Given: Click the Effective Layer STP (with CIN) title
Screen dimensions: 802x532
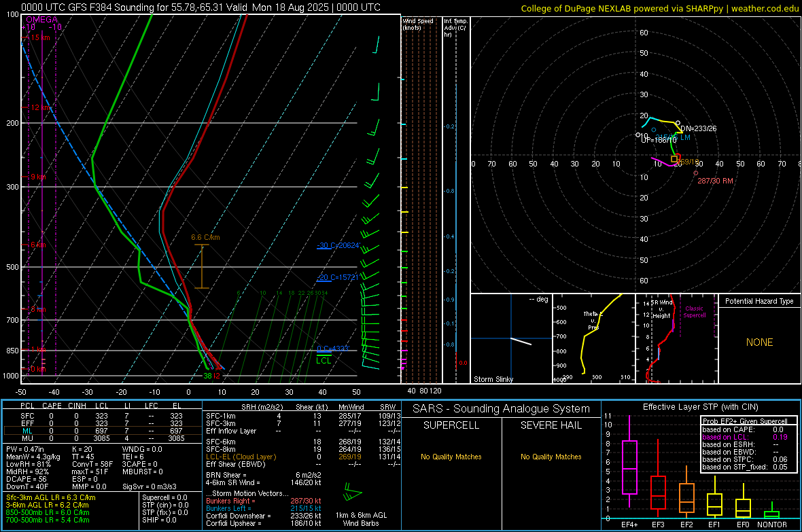Looking at the screenshot, I should (700, 407).
